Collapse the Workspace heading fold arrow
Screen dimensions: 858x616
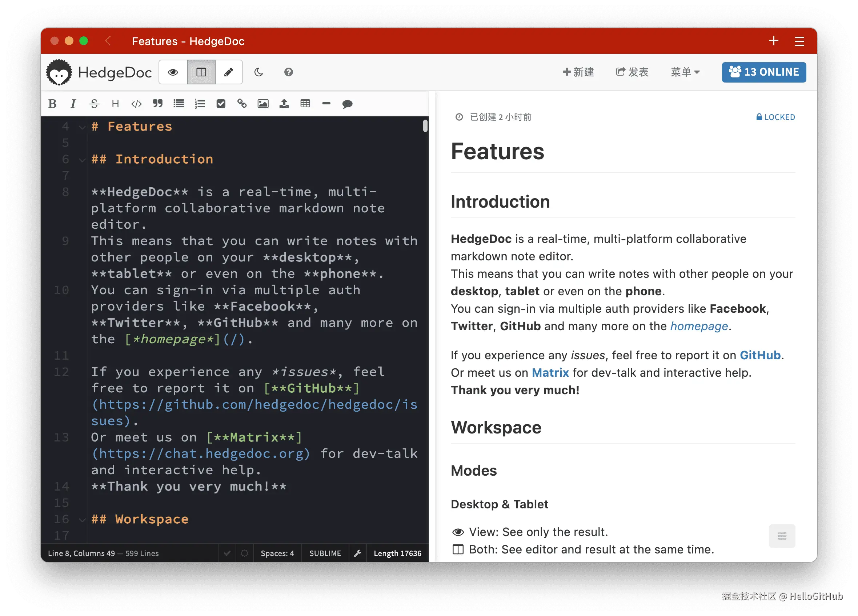[82, 520]
